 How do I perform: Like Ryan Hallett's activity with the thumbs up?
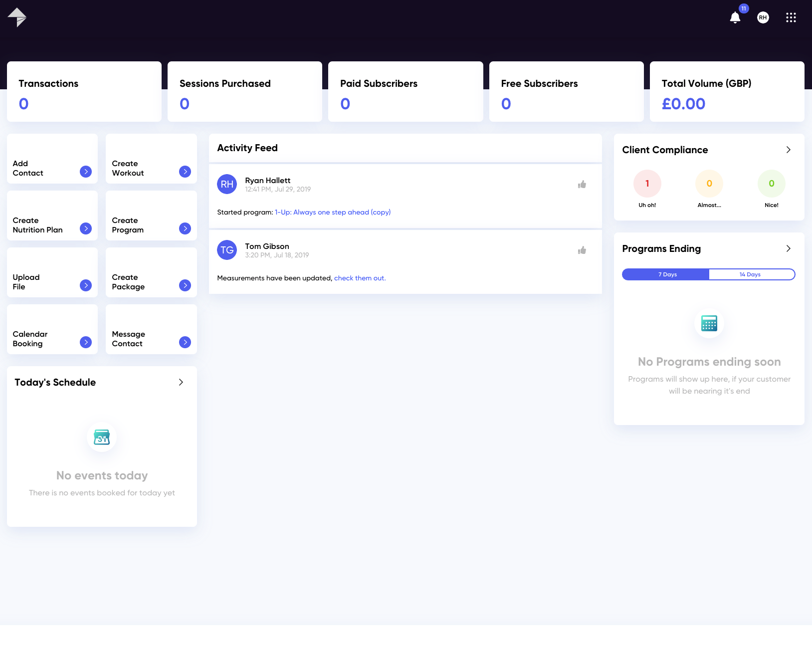[582, 184]
